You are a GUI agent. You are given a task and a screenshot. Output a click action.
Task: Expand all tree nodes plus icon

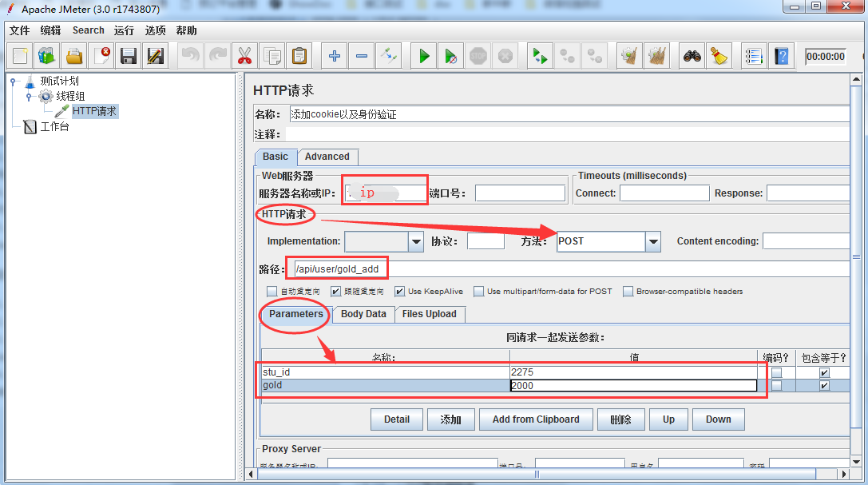point(335,56)
